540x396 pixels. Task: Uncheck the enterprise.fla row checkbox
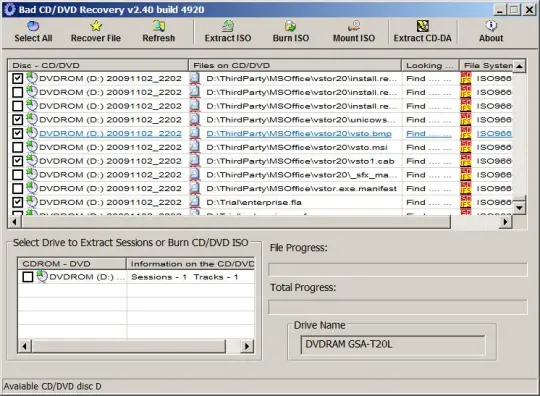(18, 202)
